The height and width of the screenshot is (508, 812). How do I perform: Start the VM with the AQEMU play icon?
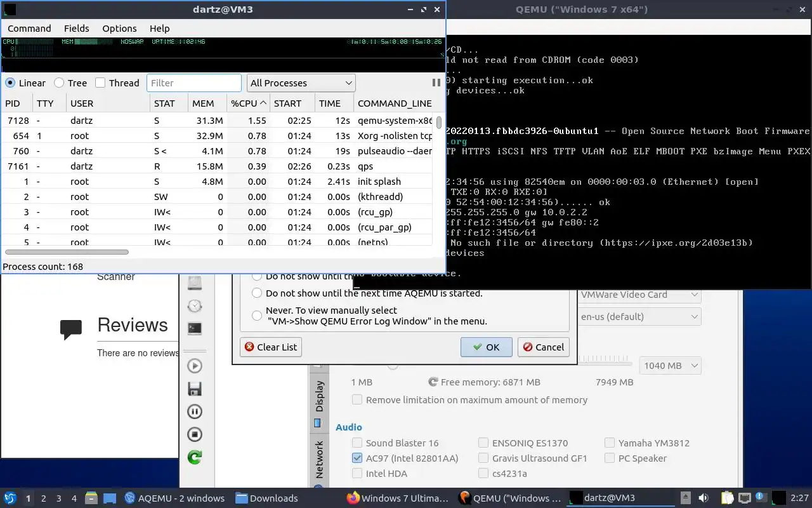click(x=195, y=366)
